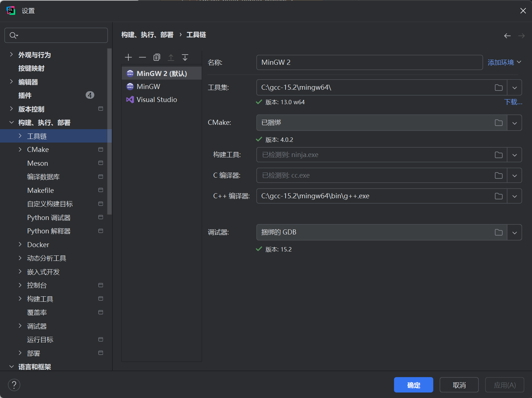Open toolset path dropdown
Viewport: 532px width, 398px height.
click(515, 88)
